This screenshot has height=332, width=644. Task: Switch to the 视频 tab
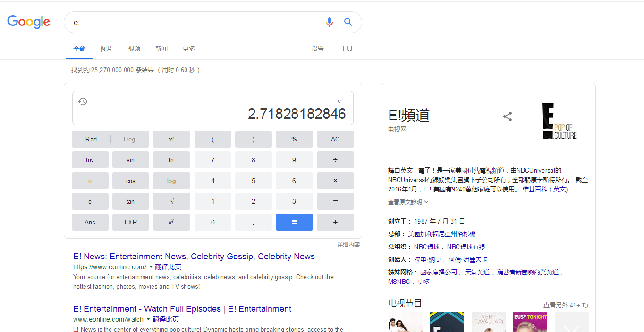coord(134,49)
